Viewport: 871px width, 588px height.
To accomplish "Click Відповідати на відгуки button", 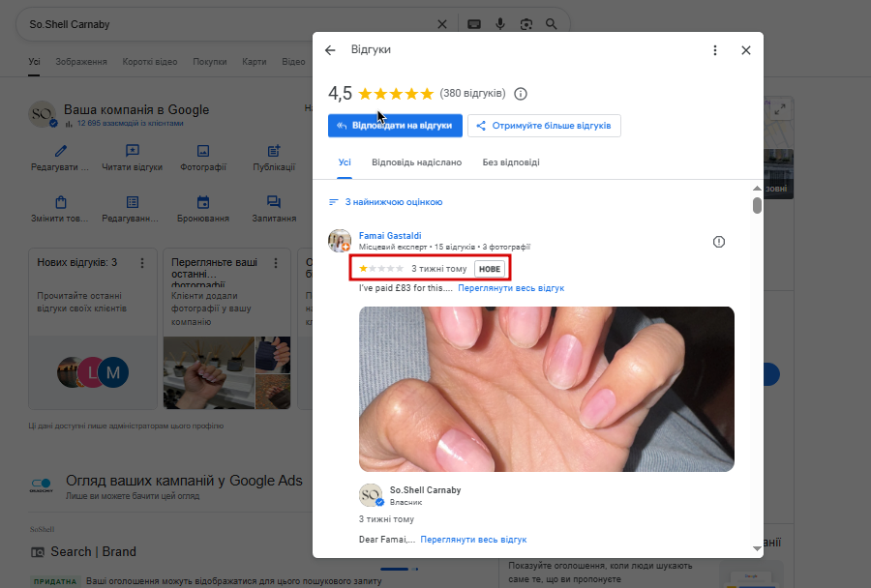I will coord(395,126).
